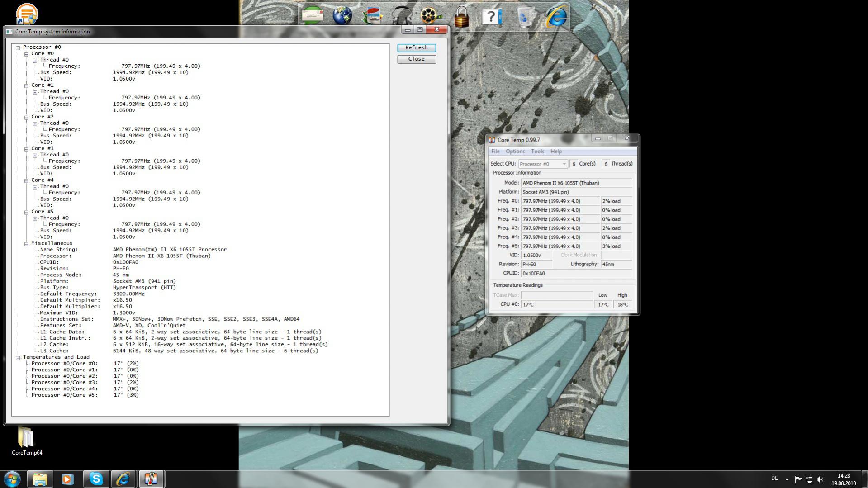Image resolution: width=868 pixels, height=488 pixels.
Task: Click the Refresh button
Action: point(416,48)
